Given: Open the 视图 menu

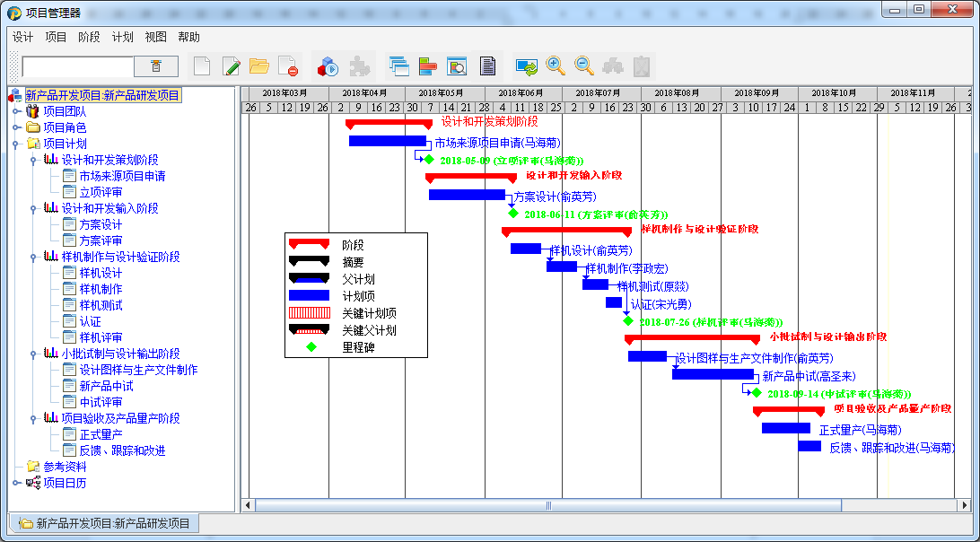Looking at the screenshot, I should tap(155, 37).
